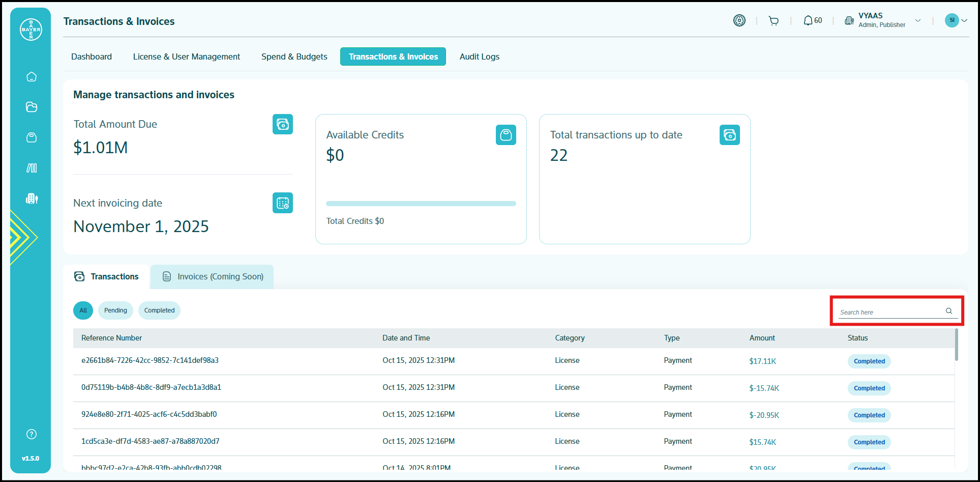Select the All transactions filter
Viewport: 980px width, 482px height.
pyautogui.click(x=83, y=310)
